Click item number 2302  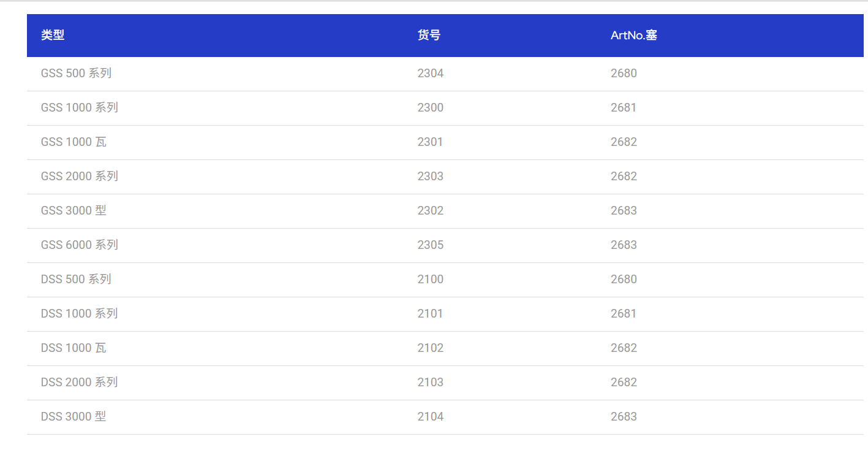point(430,211)
